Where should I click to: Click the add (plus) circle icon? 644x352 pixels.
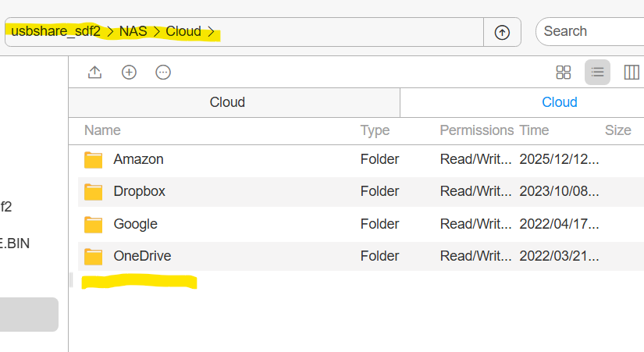tap(129, 73)
